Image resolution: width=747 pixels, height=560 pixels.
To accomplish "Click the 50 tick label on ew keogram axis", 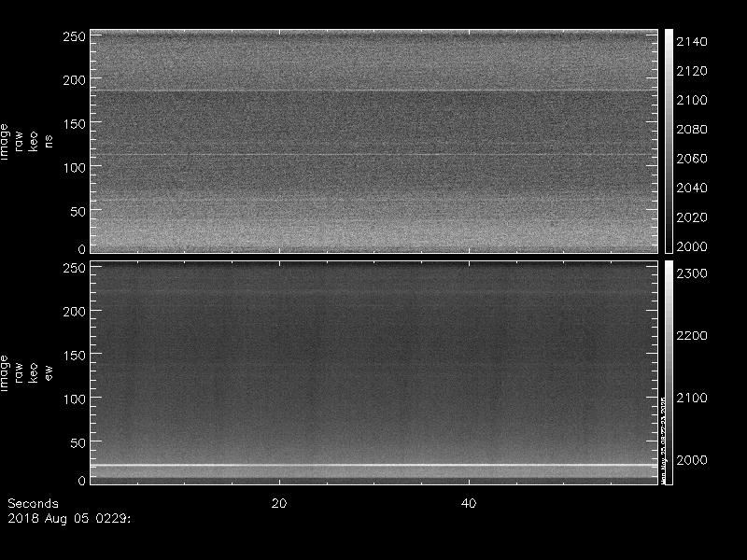I will coord(78,442).
